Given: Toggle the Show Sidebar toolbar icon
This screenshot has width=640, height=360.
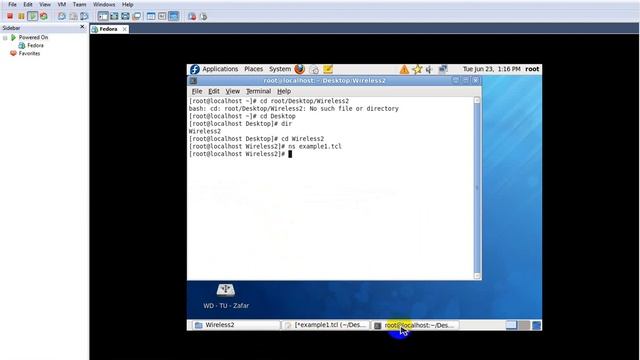Looking at the screenshot, I should click(x=103, y=16).
